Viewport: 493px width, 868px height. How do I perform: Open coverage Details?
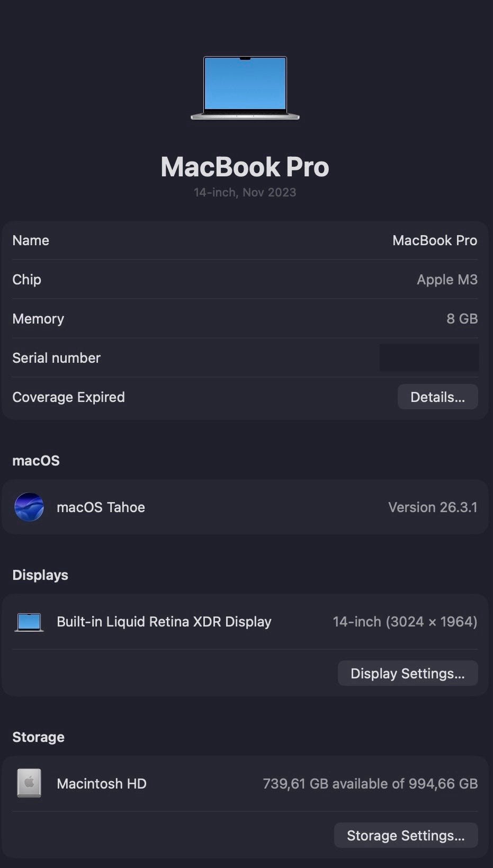click(x=437, y=397)
